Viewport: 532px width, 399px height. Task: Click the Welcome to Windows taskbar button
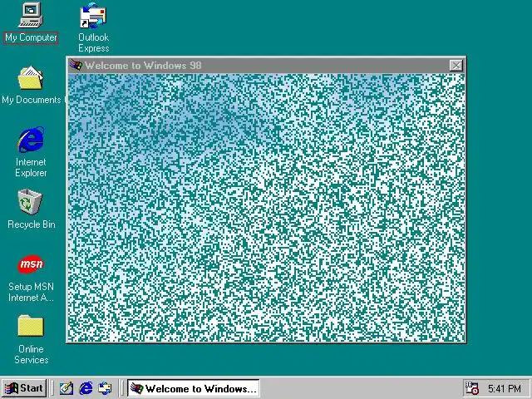(194, 388)
